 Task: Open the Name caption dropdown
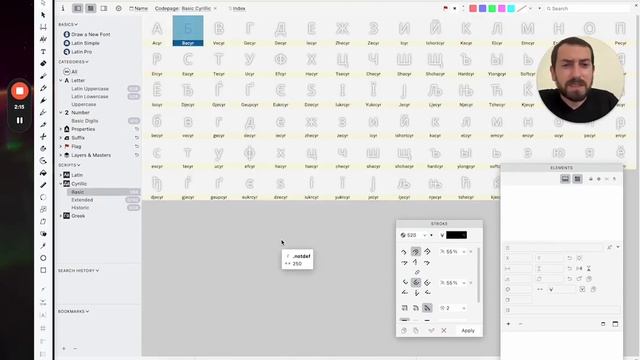[x=138, y=8]
